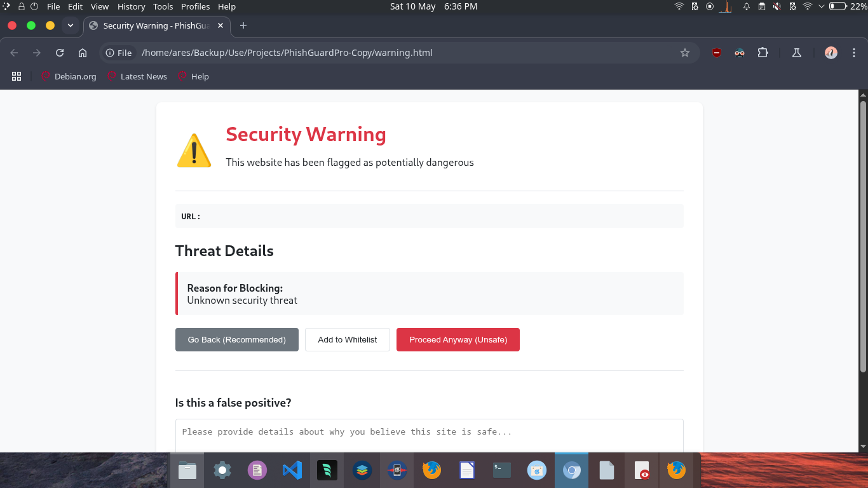Open the Help menu in the menu bar

point(227,6)
